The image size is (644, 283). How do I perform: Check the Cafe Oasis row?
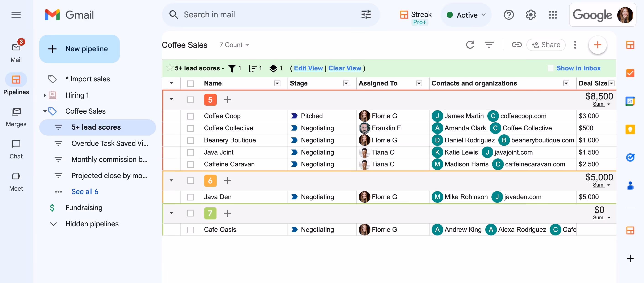click(x=190, y=230)
